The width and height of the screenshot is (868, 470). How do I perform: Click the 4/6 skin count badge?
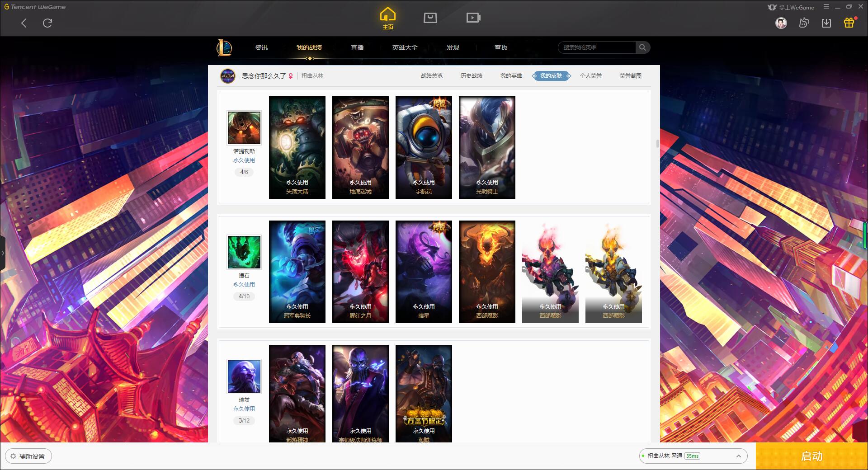(244, 172)
